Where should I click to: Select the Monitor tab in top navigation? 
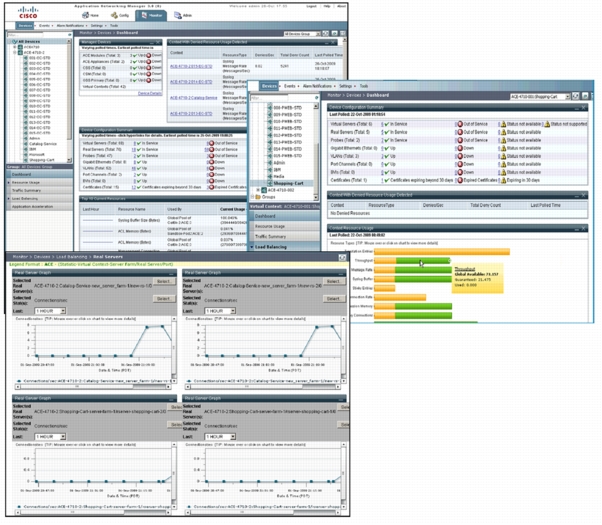151,15
